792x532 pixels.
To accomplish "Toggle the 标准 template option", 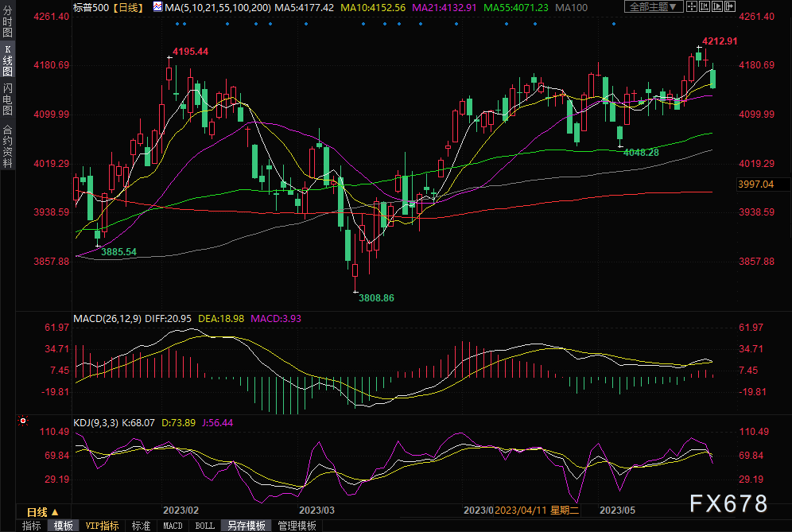I will click(141, 526).
